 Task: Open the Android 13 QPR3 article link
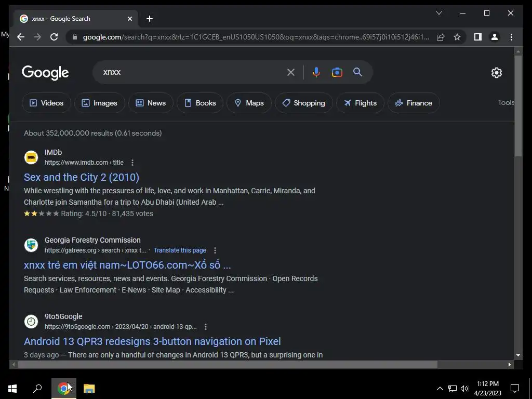pos(152,341)
